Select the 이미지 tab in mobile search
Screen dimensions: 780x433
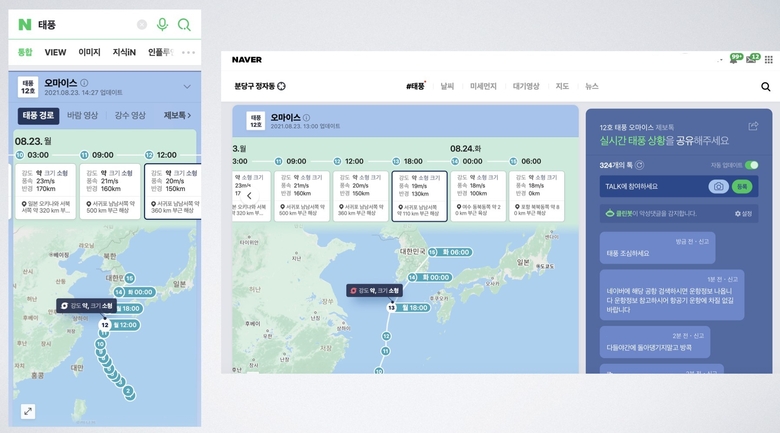pos(90,52)
